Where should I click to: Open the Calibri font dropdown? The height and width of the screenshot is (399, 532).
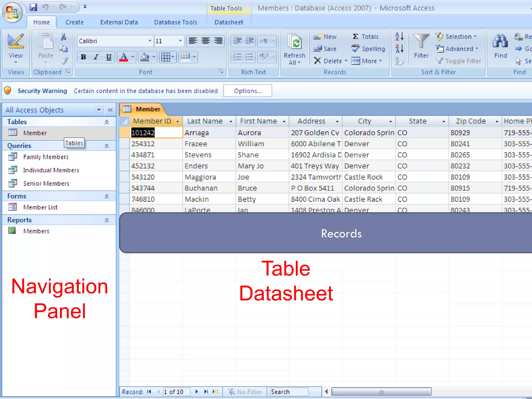point(150,41)
